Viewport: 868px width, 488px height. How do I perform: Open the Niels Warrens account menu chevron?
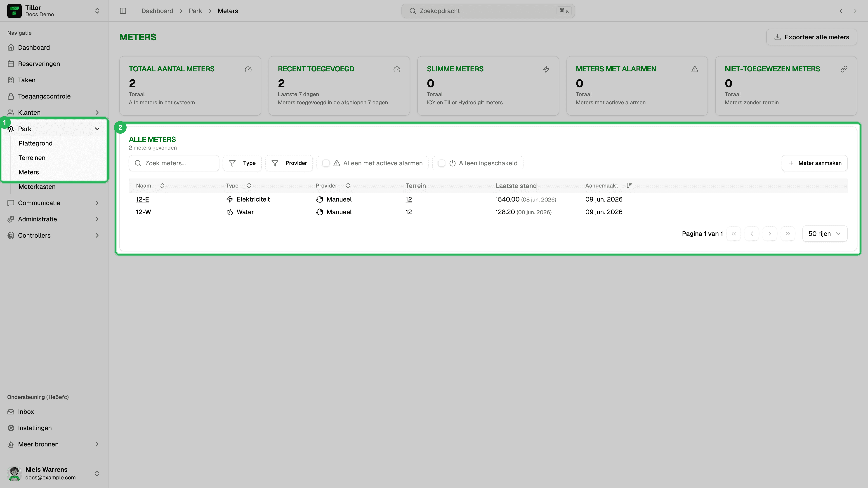tap(97, 474)
